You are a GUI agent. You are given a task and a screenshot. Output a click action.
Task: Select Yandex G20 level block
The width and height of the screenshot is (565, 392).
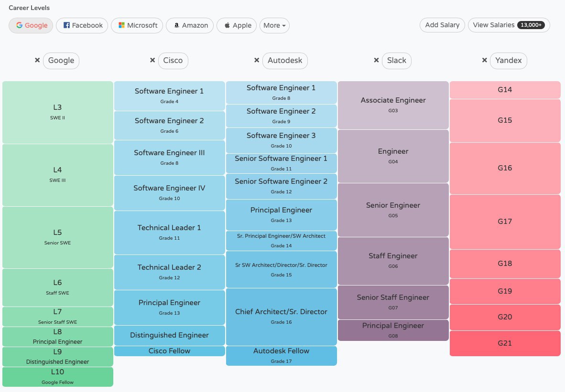[x=505, y=317]
